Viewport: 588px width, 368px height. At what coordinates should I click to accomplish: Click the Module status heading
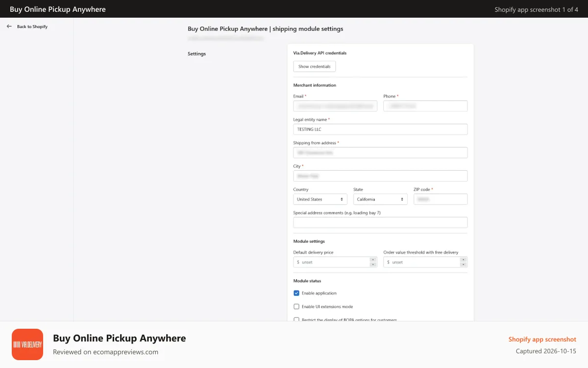[307, 281]
